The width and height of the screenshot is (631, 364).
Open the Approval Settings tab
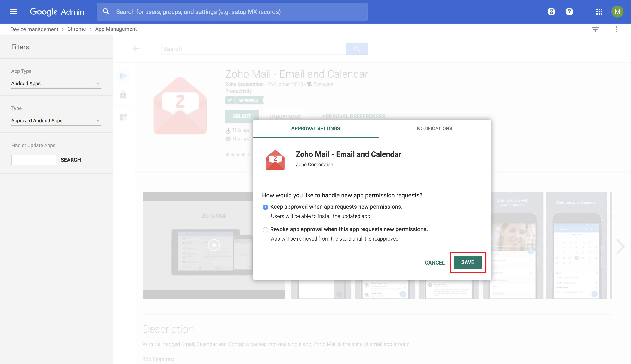[315, 129]
